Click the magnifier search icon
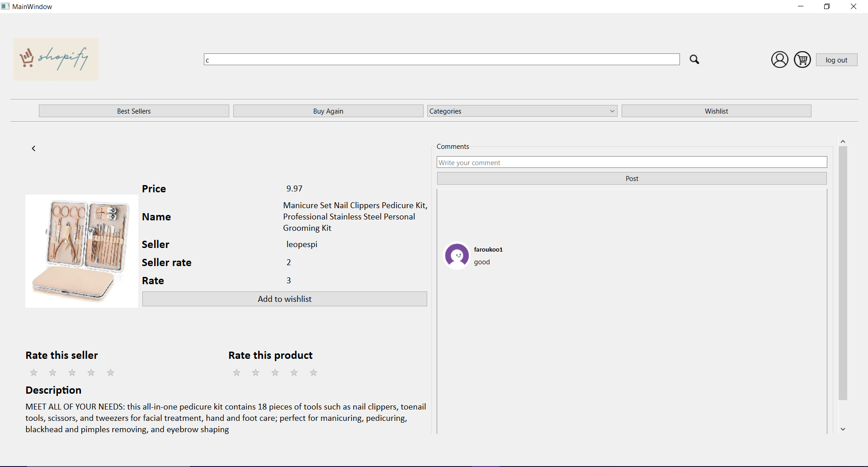 (x=694, y=60)
